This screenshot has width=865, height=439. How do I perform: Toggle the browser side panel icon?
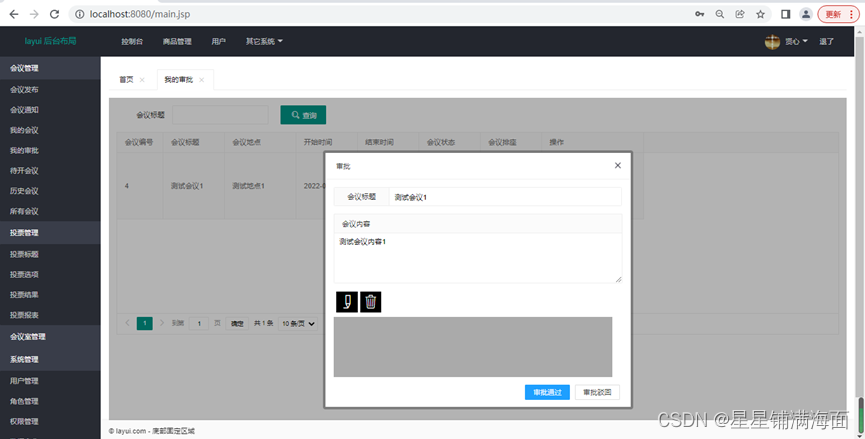pos(786,14)
